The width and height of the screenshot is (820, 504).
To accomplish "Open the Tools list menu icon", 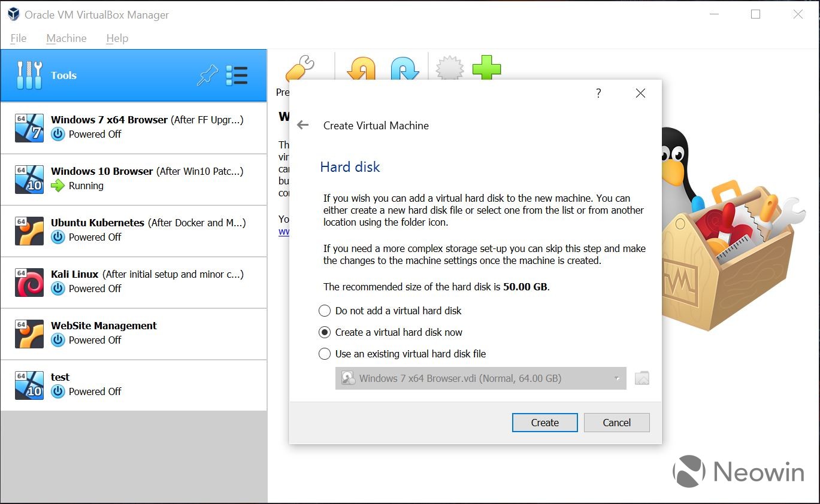I will point(237,75).
